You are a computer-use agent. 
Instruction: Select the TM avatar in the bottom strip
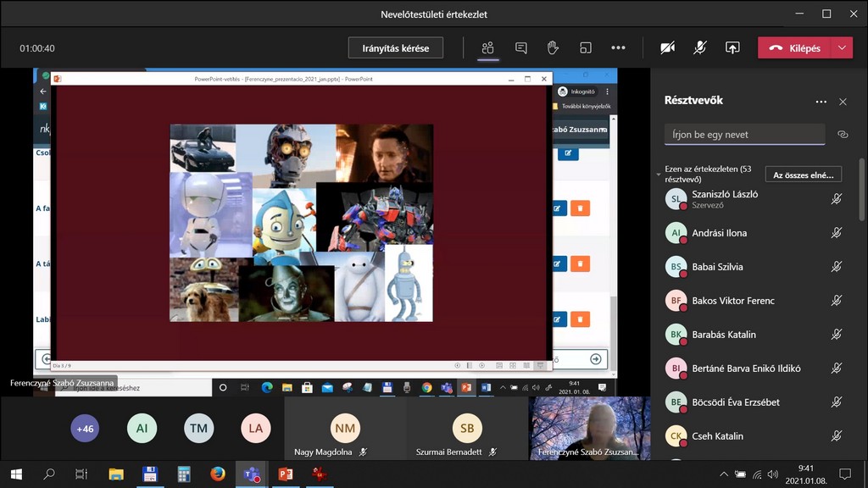pyautogui.click(x=198, y=428)
